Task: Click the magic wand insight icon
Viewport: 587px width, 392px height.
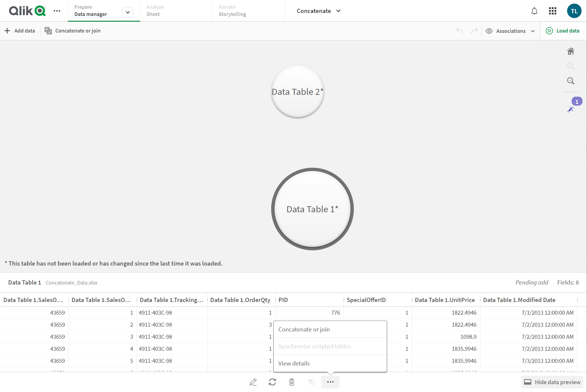Action: 570,109
